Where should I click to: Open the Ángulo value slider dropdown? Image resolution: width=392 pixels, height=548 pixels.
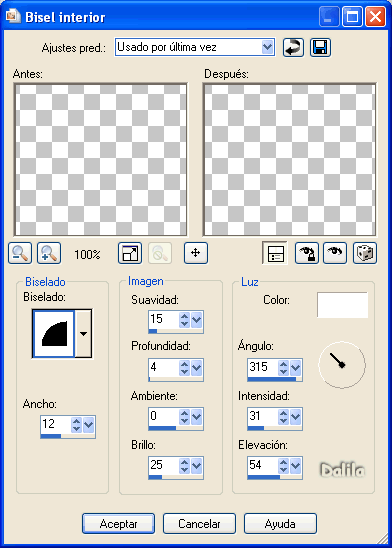pyautogui.click(x=296, y=367)
